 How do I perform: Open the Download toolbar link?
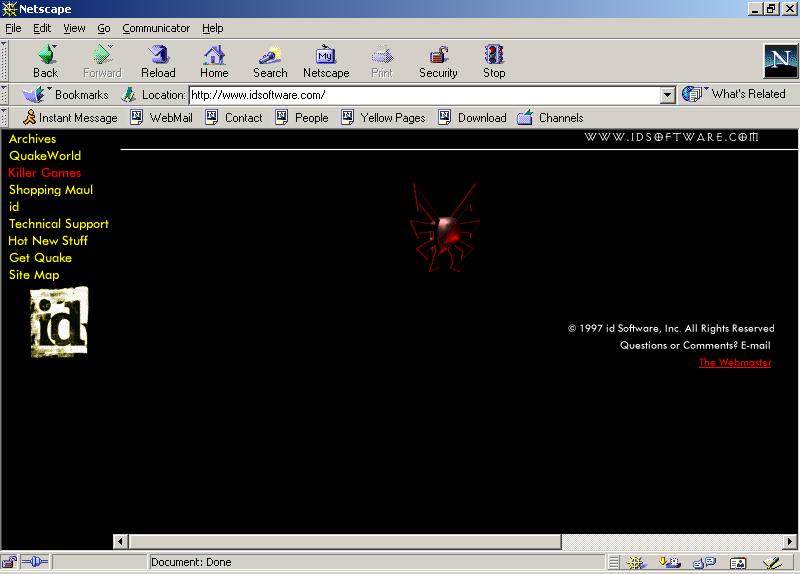point(472,118)
